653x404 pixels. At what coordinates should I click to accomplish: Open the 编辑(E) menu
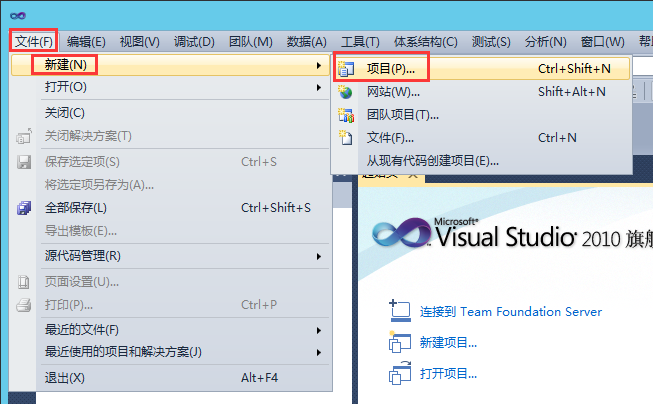coord(86,42)
